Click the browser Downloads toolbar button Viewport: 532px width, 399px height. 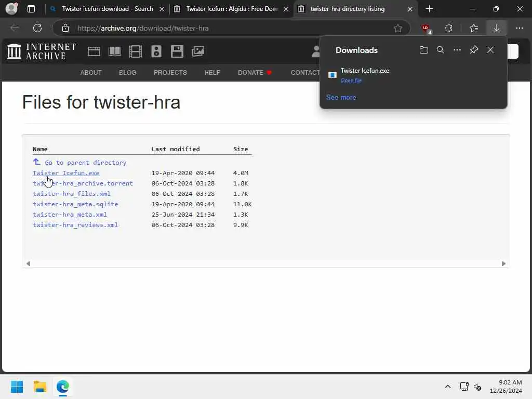click(496, 28)
